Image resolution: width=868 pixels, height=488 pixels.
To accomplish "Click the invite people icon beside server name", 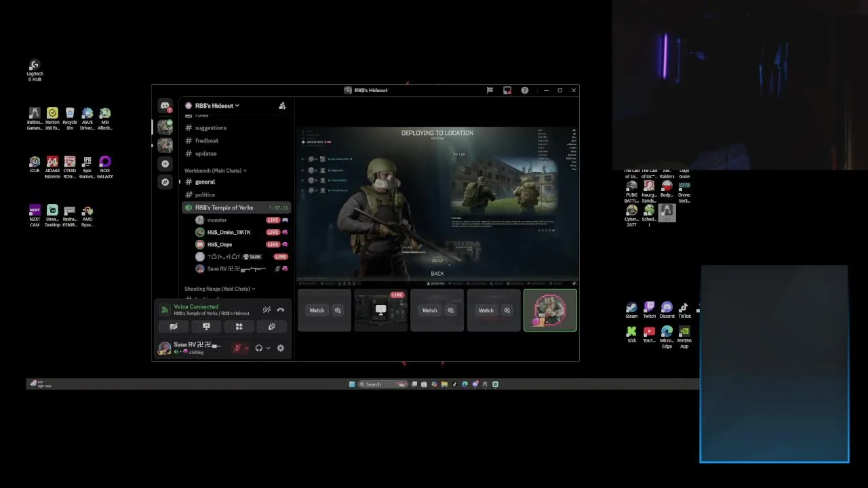I will [282, 106].
